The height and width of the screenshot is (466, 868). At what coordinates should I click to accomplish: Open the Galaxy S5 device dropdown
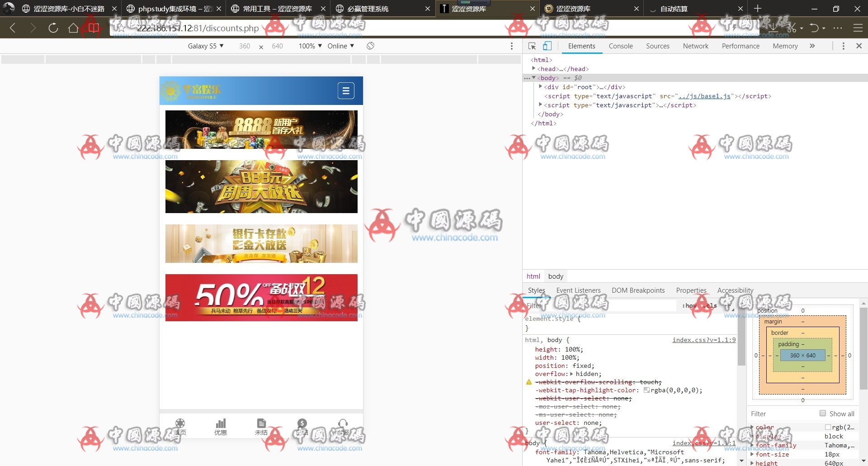pos(206,46)
